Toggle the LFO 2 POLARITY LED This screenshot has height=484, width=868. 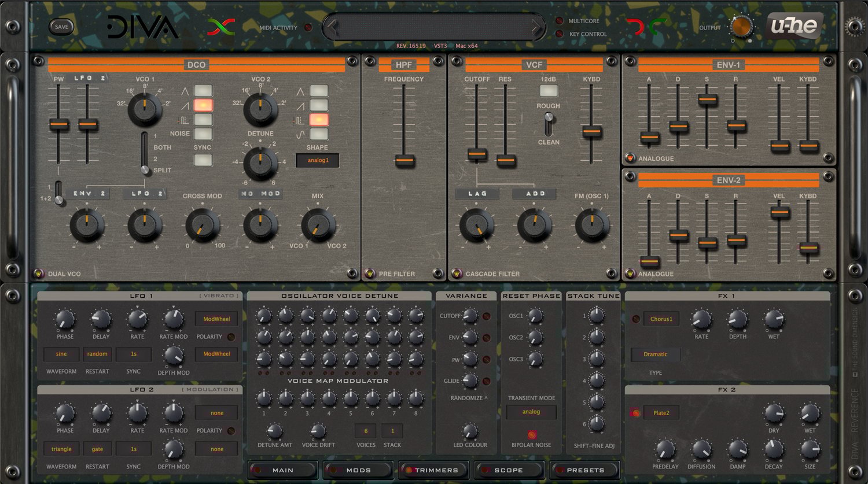[231, 431]
